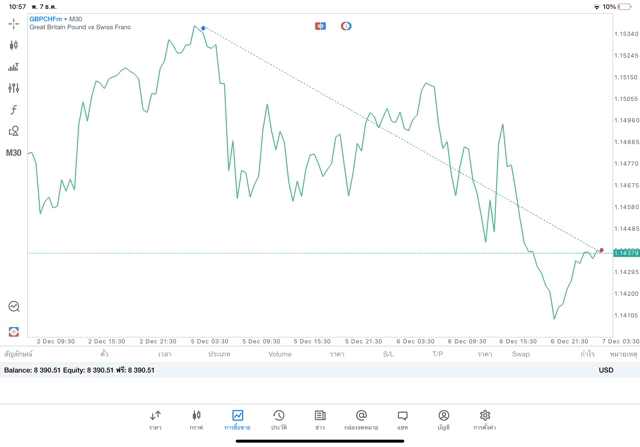
Task: Tap the chart zoom icon at lower left
Action: (13, 306)
